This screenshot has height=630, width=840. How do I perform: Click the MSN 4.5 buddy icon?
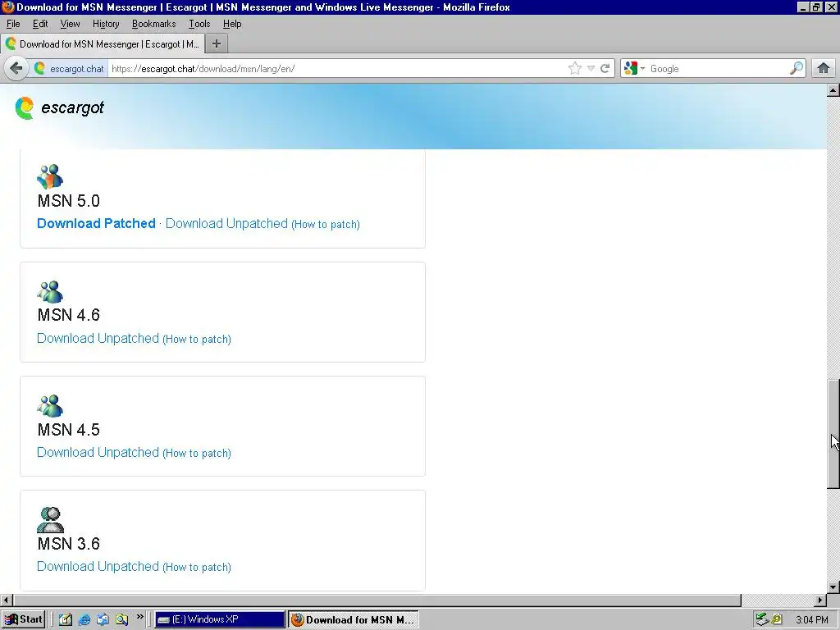(50, 406)
